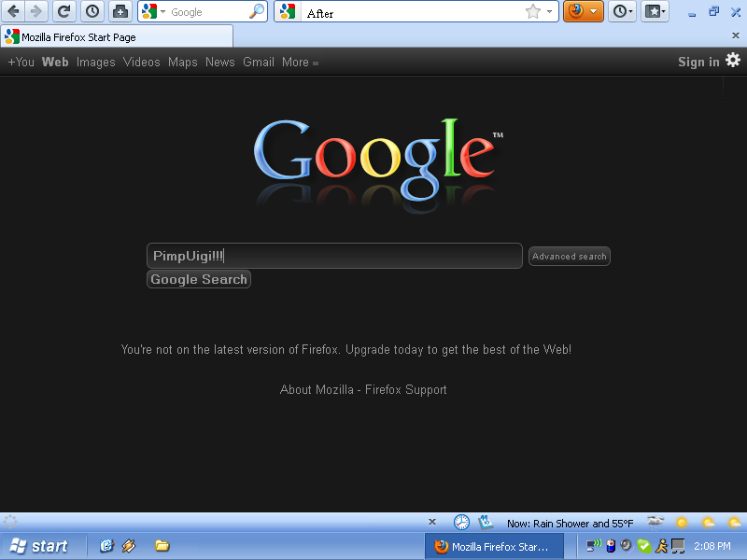Image resolution: width=747 pixels, height=560 pixels.
Task: Click the bookmark star in the search field
Action: tap(532, 12)
